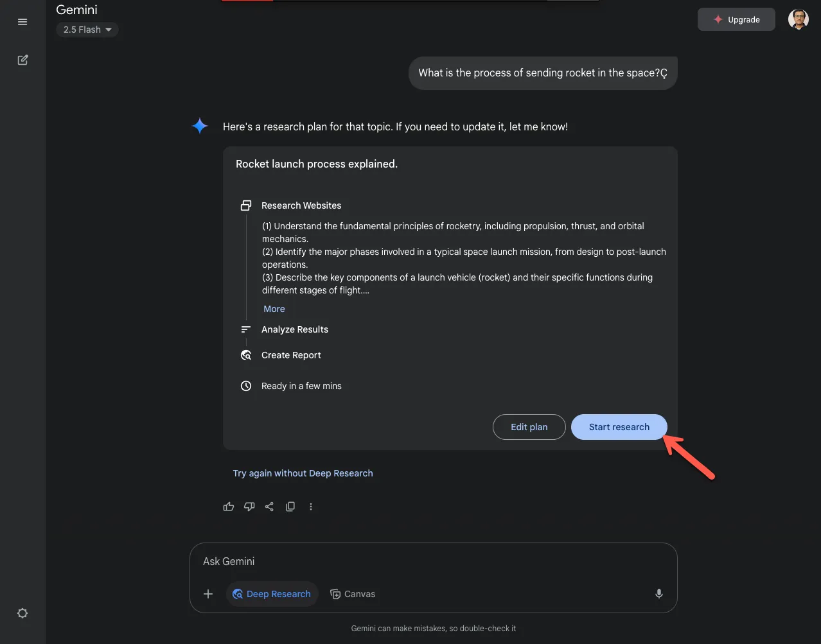Click step (2) about major launch phases

464,258
